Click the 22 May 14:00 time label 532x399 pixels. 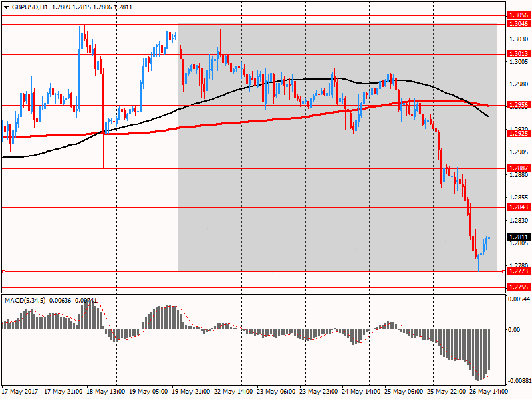(x=233, y=391)
